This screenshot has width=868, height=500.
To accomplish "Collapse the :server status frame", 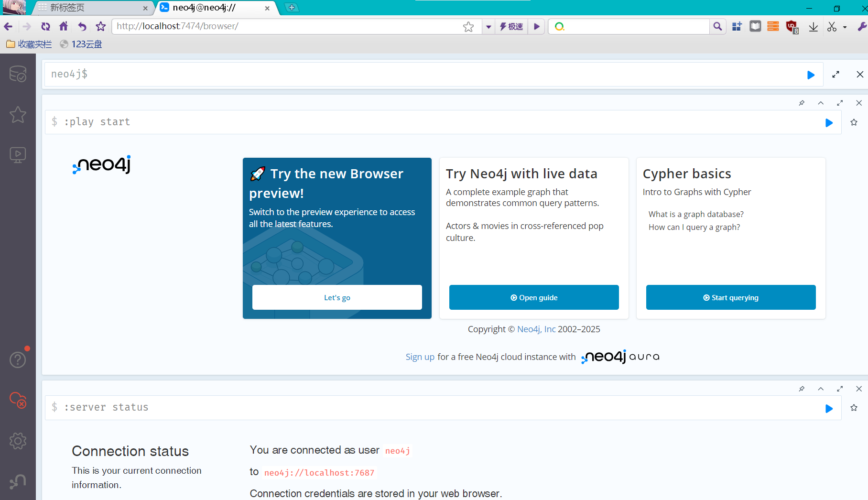I will point(821,389).
